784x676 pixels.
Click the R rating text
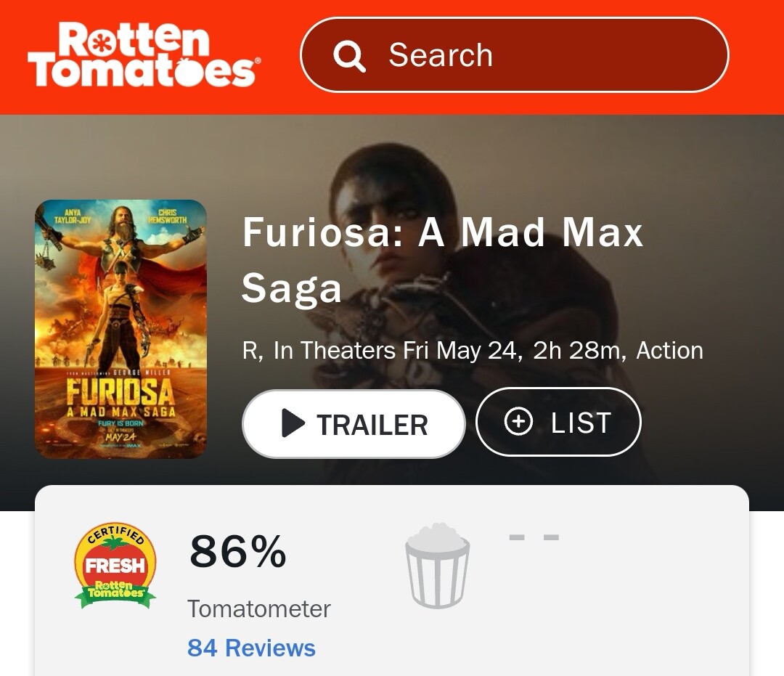(x=250, y=351)
